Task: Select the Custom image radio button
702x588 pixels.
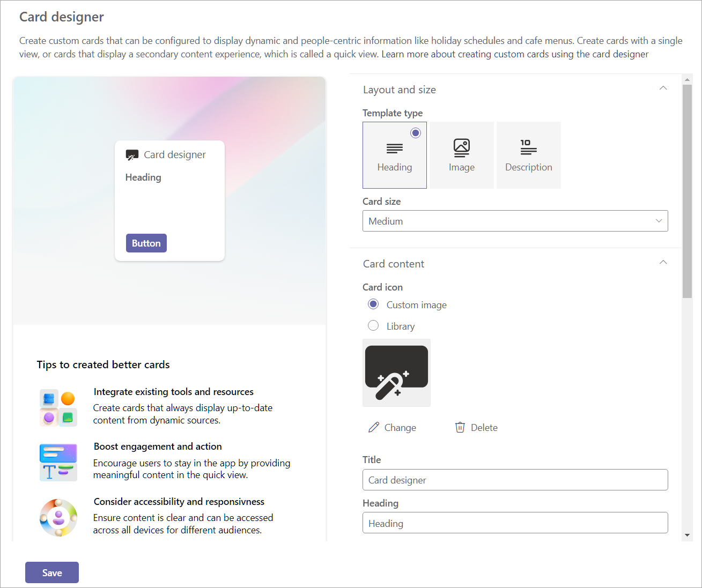Action: click(373, 304)
